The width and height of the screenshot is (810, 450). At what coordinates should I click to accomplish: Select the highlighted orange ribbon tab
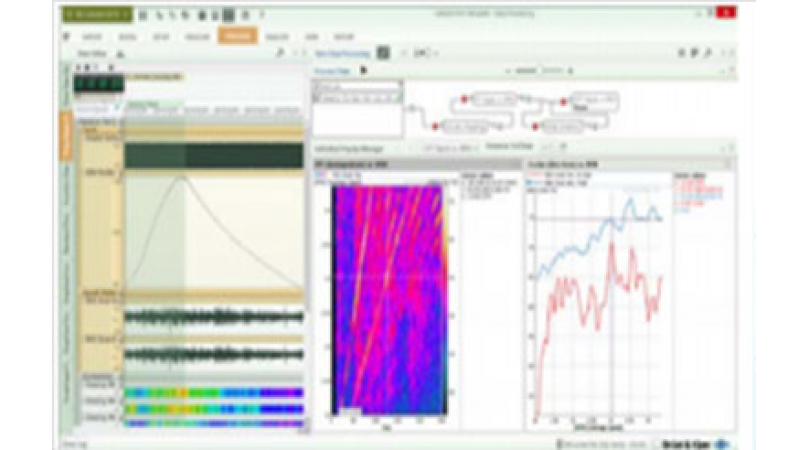pos(238,34)
